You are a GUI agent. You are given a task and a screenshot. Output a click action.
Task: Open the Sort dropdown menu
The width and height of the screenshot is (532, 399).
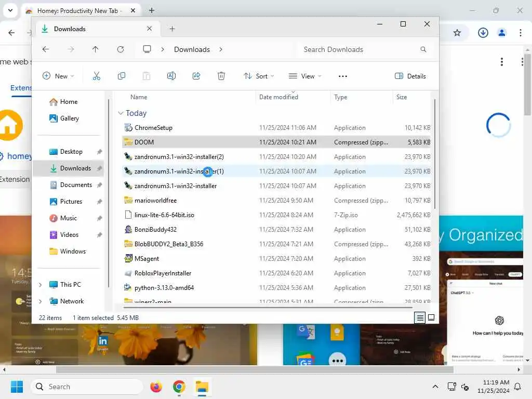click(x=259, y=76)
